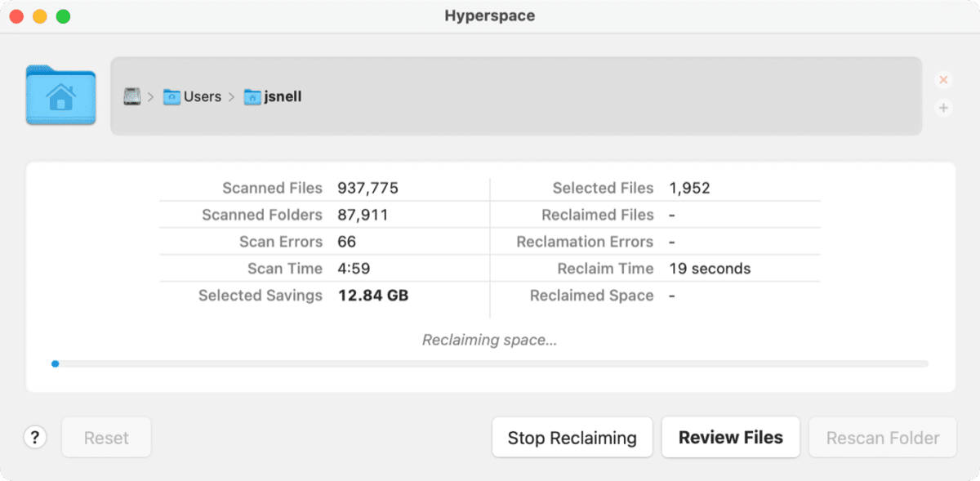Click the Users folder icon in path
This screenshot has height=481, width=980.
tap(171, 97)
